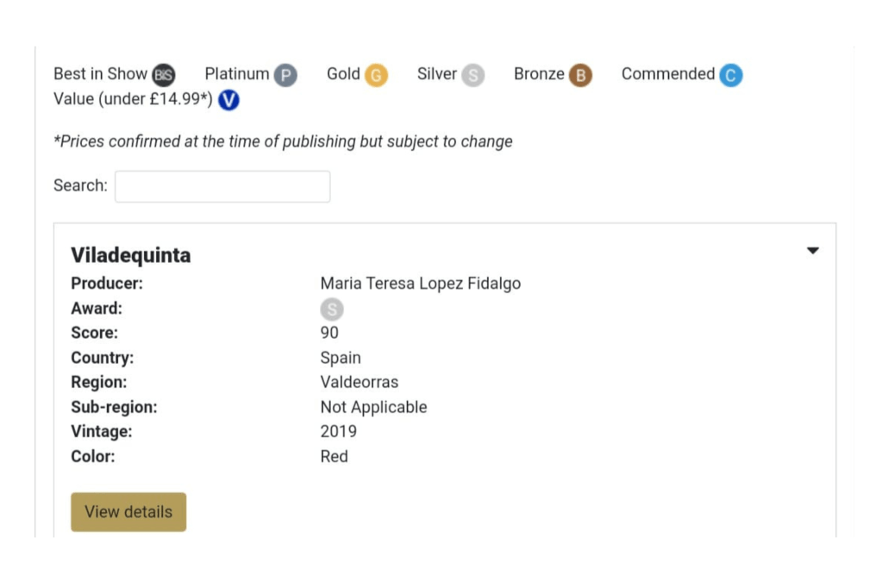Click the Platinum medal icon in legend

tap(285, 76)
